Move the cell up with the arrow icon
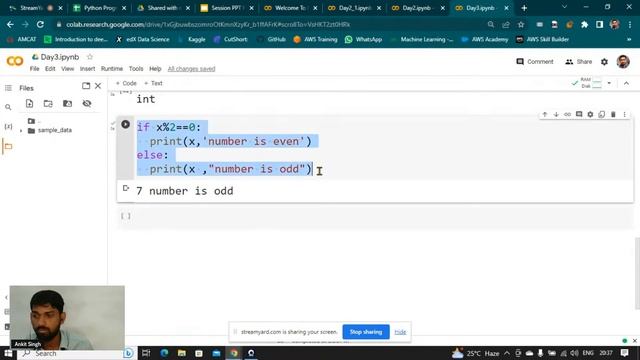The width and height of the screenshot is (640, 360). (544, 115)
